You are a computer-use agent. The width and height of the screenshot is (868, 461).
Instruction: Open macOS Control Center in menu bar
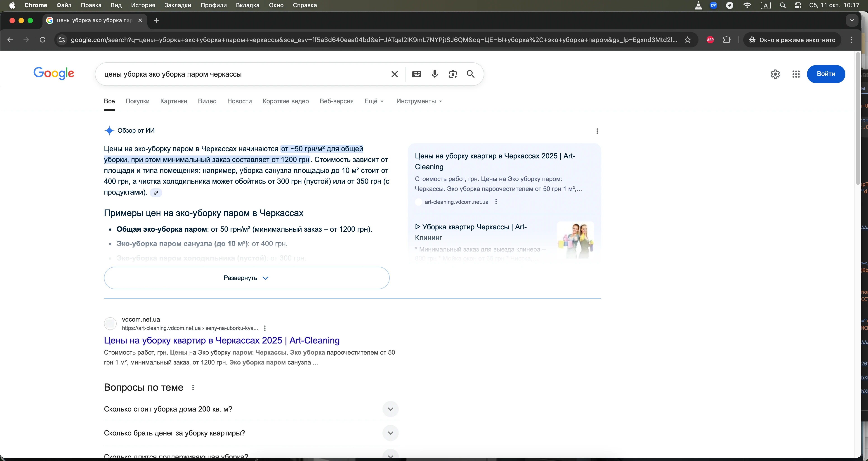click(797, 5)
